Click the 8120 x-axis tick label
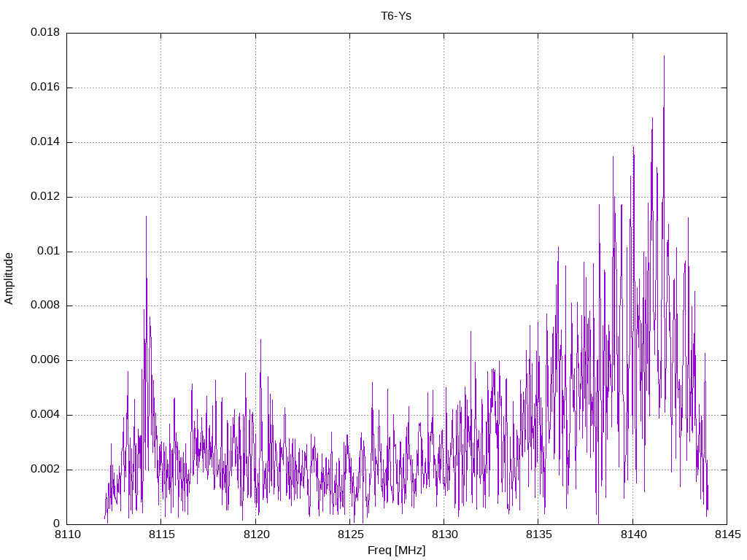747x560 pixels. pos(256,534)
